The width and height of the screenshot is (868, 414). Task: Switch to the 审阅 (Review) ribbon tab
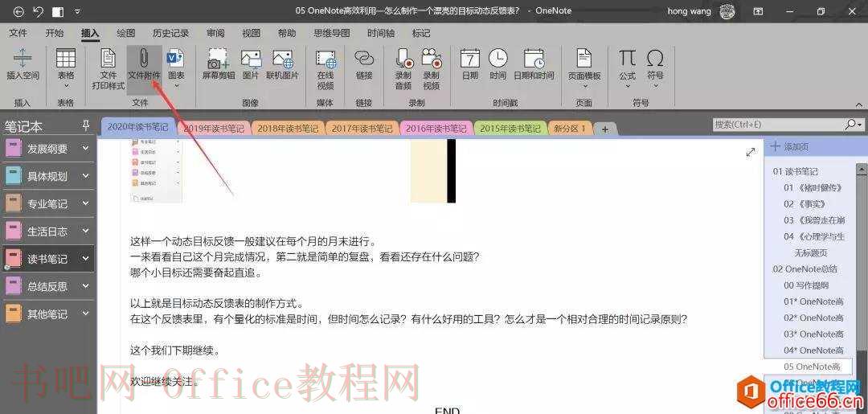point(215,33)
